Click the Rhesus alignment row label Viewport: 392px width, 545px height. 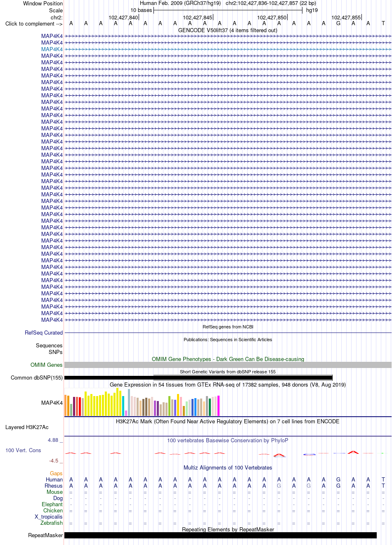click(54, 486)
